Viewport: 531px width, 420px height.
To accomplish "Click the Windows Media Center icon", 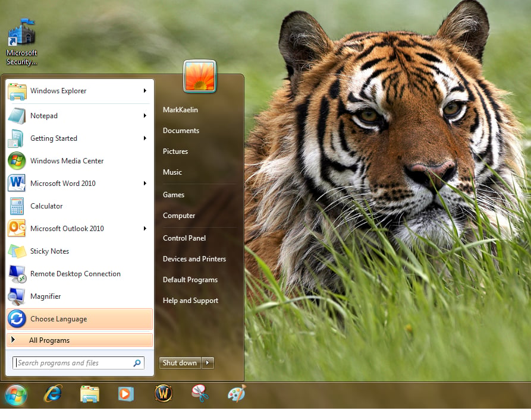I will coord(17,161).
